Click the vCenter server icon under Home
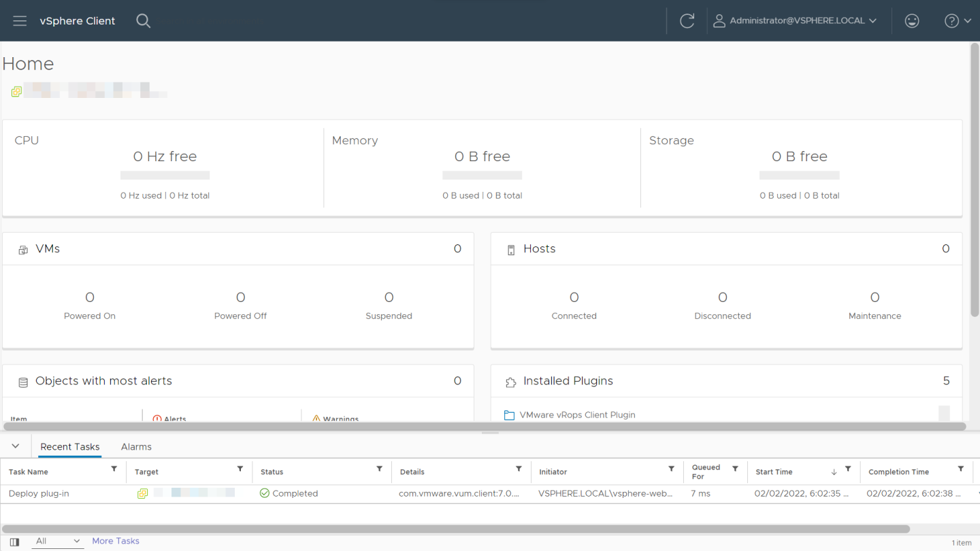This screenshot has height=551, width=980. (x=16, y=91)
